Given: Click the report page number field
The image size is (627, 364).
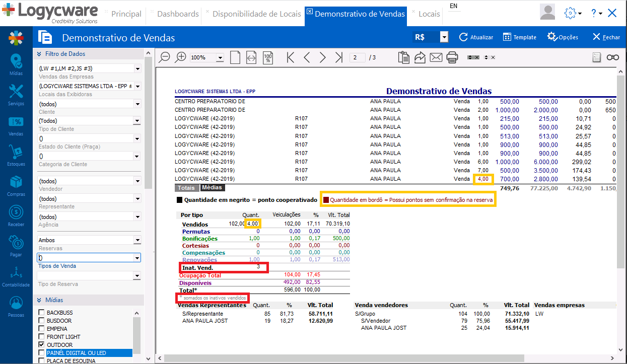Looking at the screenshot, I should pos(357,57).
